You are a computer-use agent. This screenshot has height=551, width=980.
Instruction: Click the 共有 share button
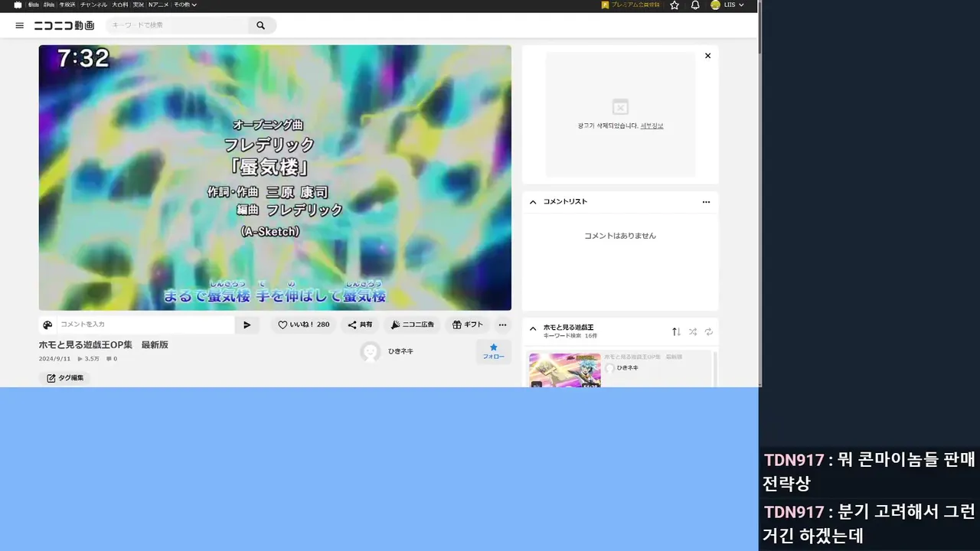[x=360, y=324]
